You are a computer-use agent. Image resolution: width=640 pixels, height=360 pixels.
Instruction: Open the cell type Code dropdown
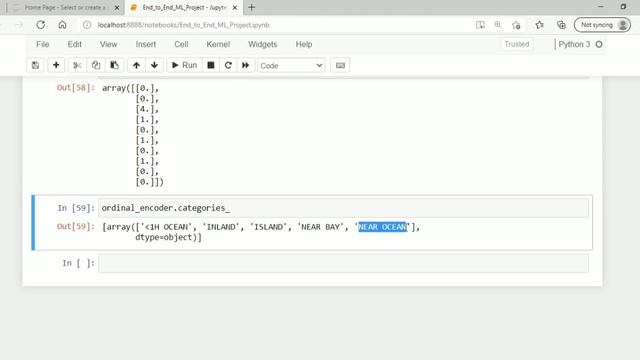[x=291, y=65]
